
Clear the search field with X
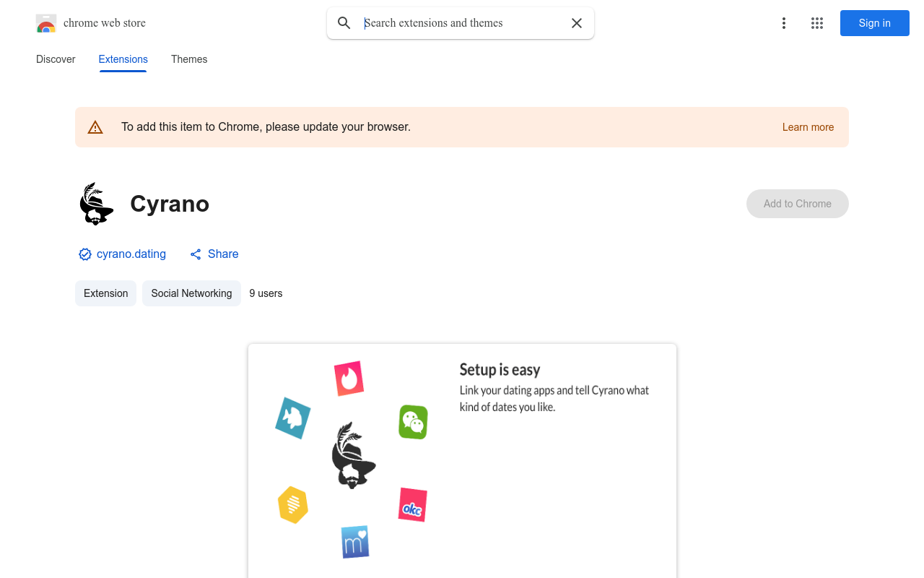click(577, 23)
